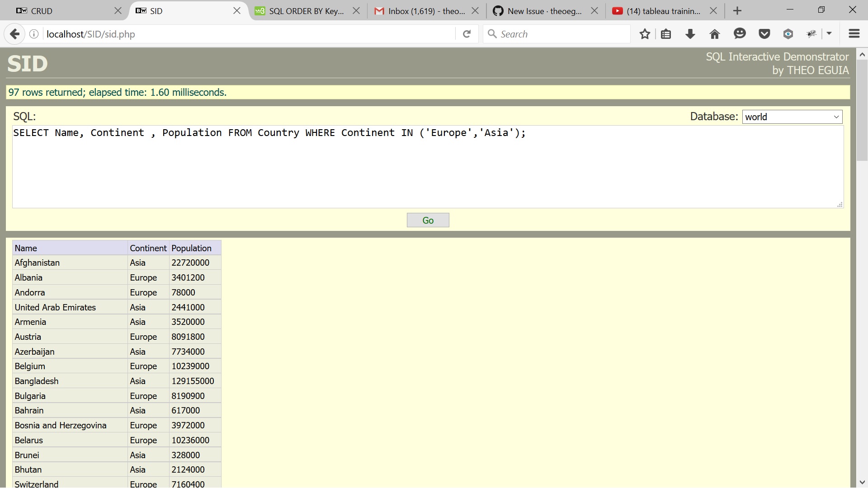Open the Downloads panel in Firefox
Viewport: 868px width, 488px height.
coord(690,33)
